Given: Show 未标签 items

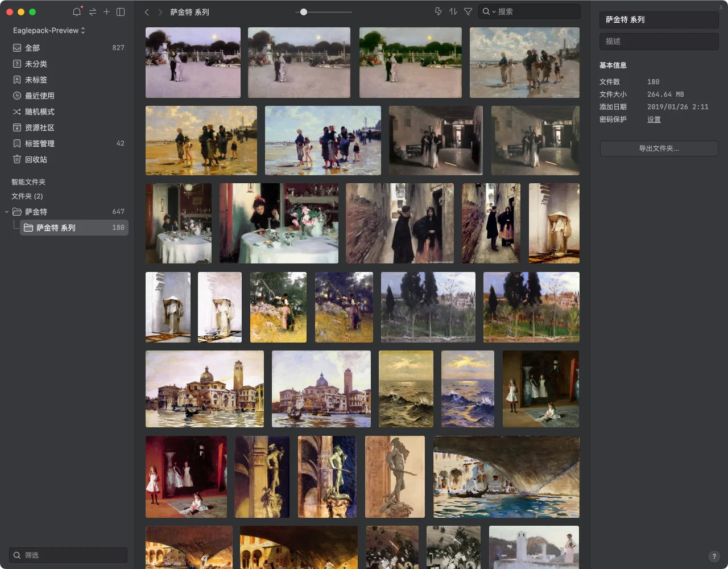Looking at the screenshot, I should coord(68,80).
